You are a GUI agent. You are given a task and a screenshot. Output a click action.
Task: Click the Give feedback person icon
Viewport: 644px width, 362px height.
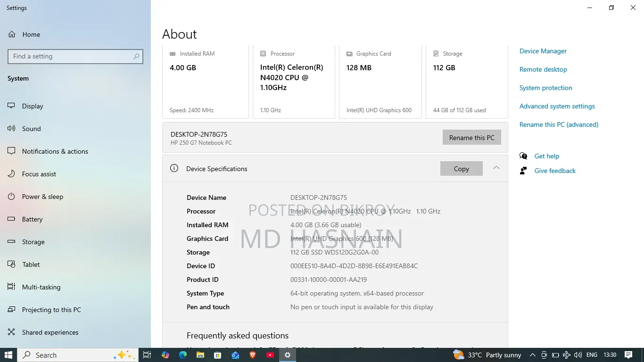point(523,171)
